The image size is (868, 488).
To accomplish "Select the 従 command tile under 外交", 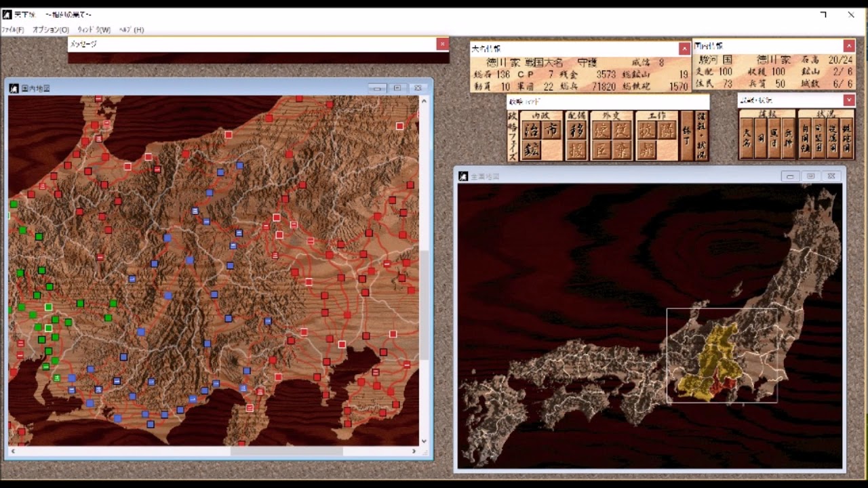I will click(622, 131).
